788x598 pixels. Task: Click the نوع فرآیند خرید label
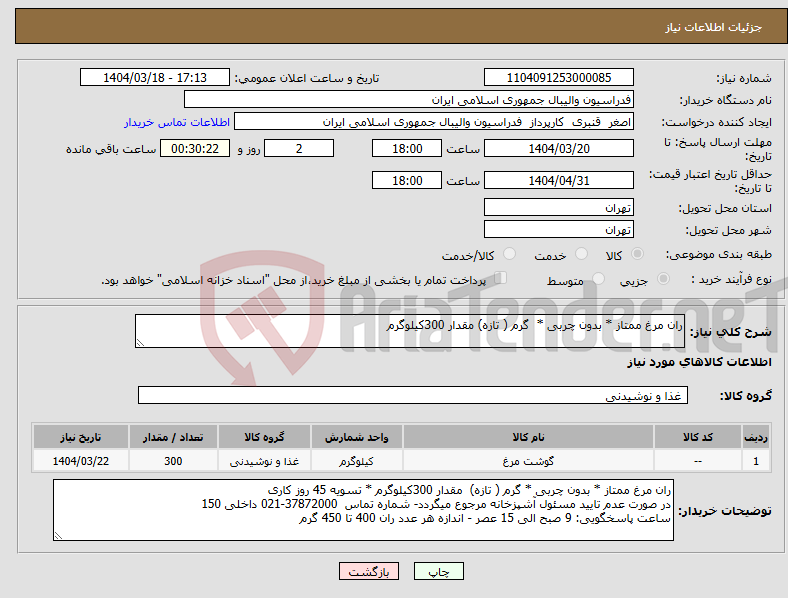[732, 279]
